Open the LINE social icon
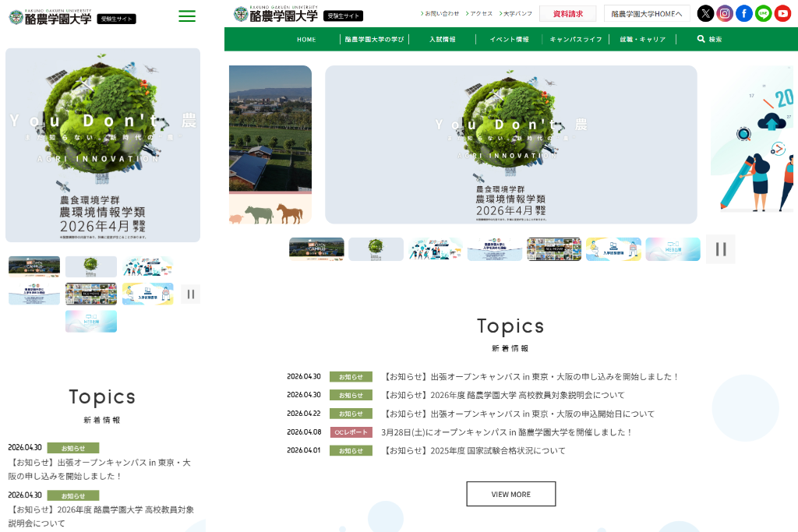Screen dimensions: 798x532 [764, 13]
